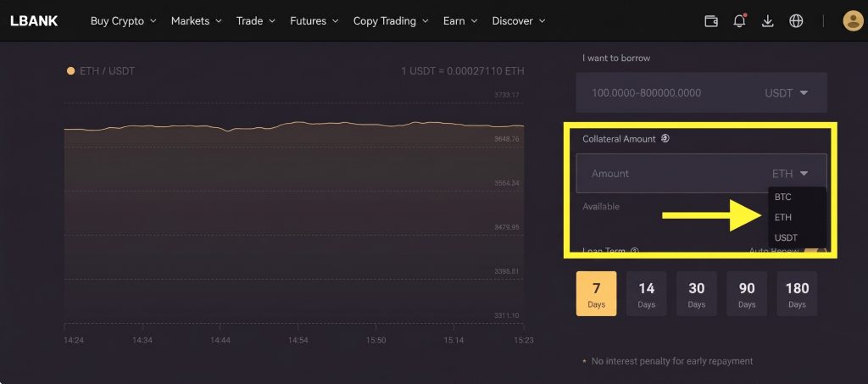The height and width of the screenshot is (384, 868).
Task: Click the download app icon
Action: coord(767,21)
